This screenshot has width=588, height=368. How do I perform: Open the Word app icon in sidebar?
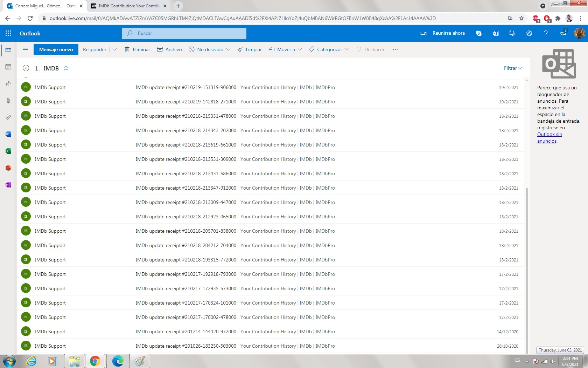click(8, 134)
